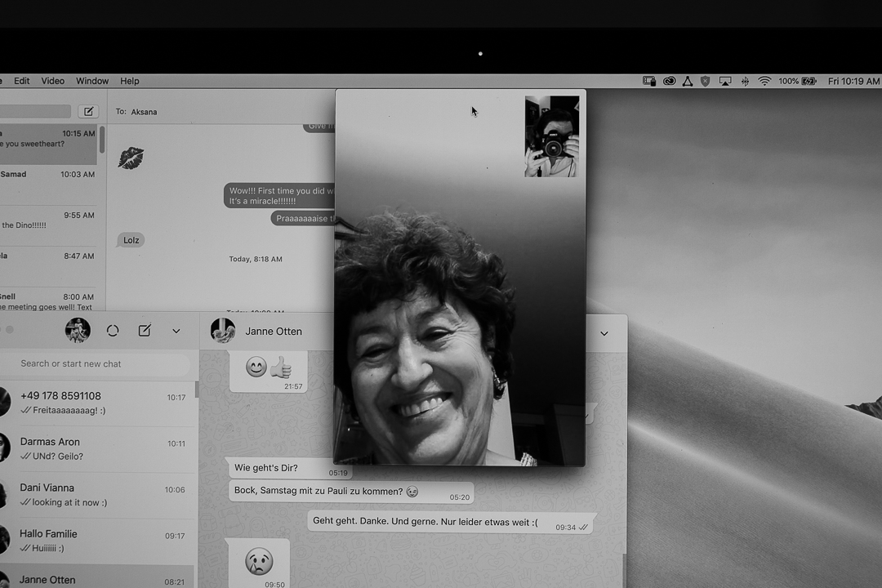Compose a new message in Messages app

[88, 111]
